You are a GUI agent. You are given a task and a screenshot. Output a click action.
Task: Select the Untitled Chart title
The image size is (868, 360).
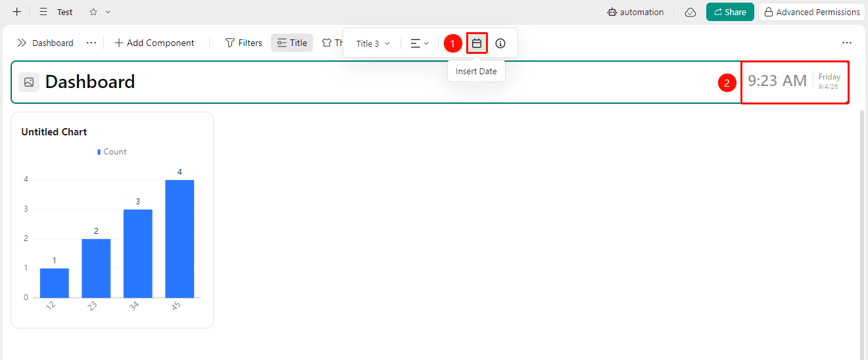click(54, 132)
